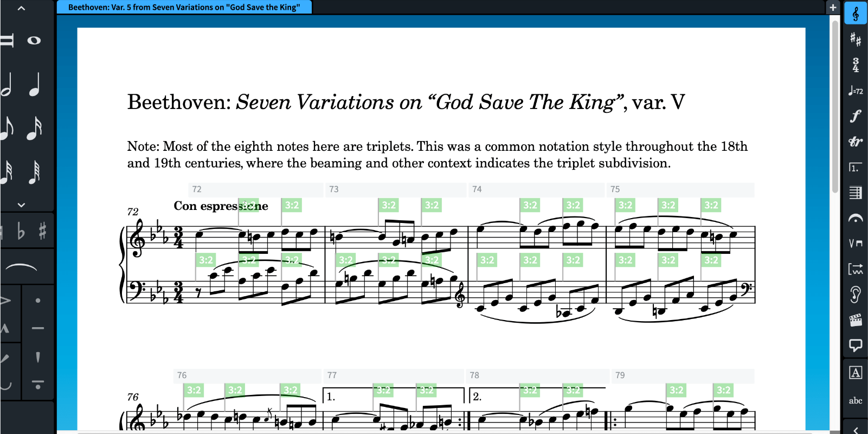Screen dimensions: 868x434
Task: Open the Dynamics panel
Action: 856,116
